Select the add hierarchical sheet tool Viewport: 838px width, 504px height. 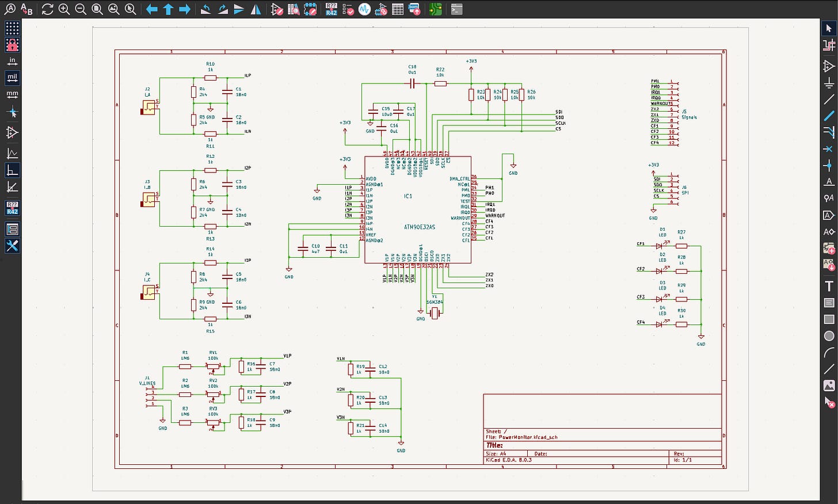(x=829, y=249)
